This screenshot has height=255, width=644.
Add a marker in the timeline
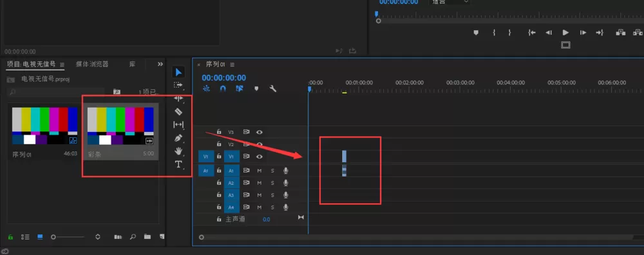pyautogui.click(x=256, y=88)
